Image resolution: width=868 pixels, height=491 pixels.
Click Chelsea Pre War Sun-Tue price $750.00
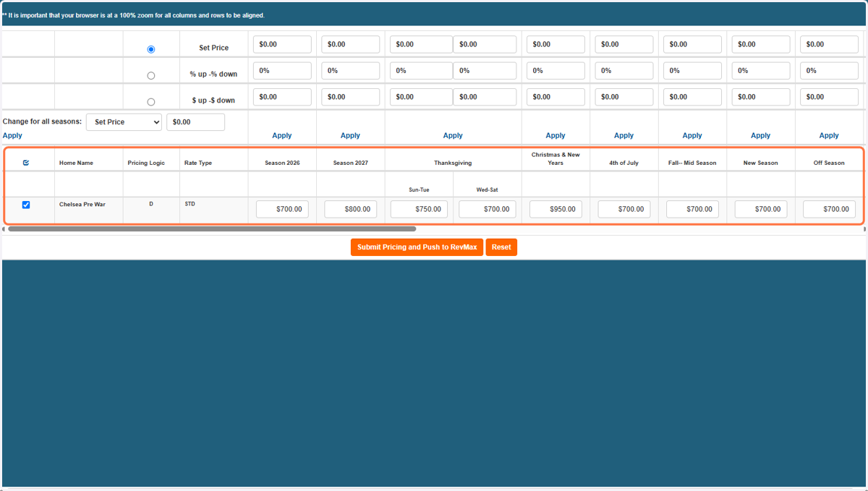click(x=419, y=209)
